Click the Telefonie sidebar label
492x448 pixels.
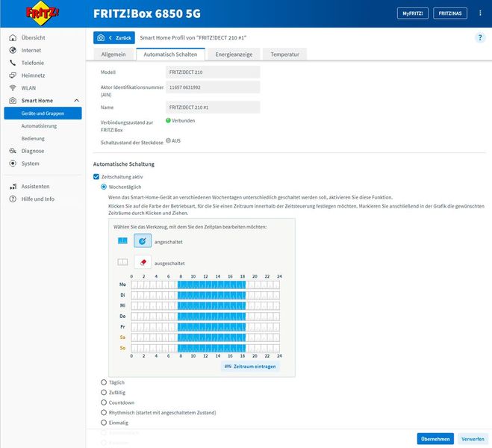pos(33,63)
